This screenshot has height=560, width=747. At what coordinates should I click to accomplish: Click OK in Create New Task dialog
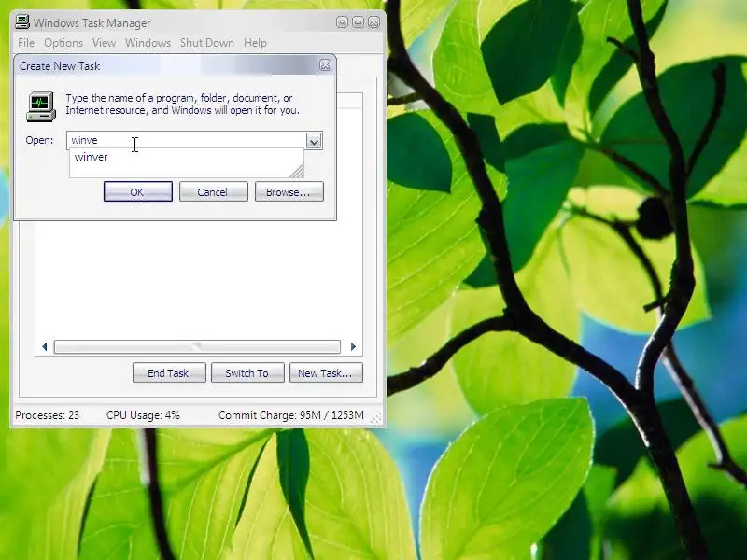(137, 191)
